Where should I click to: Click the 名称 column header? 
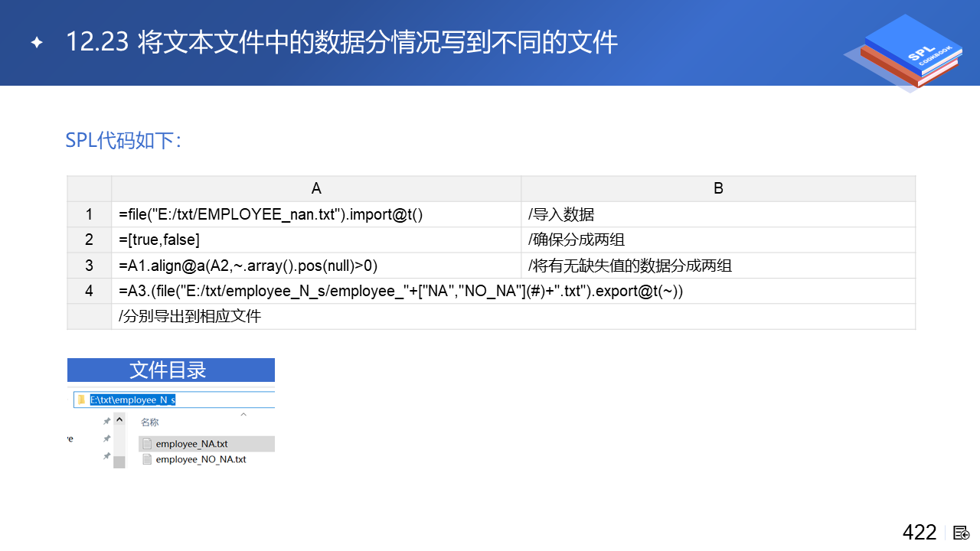pos(150,422)
